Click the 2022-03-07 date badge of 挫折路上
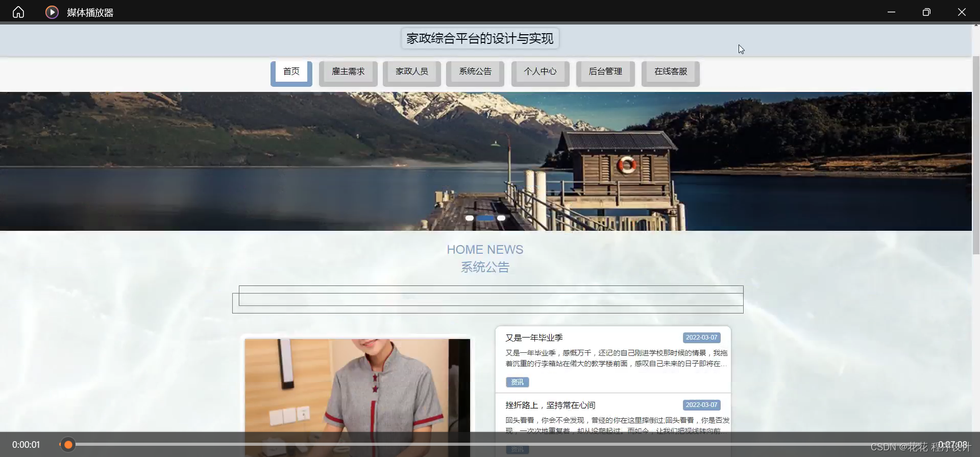This screenshot has width=980, height=457. point(701,405)
